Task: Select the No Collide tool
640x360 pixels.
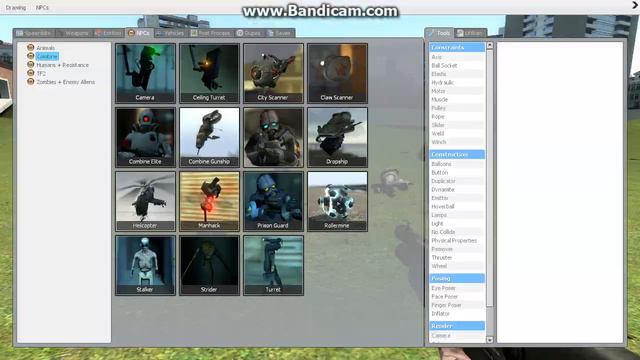Action: (x=457, y=232)
